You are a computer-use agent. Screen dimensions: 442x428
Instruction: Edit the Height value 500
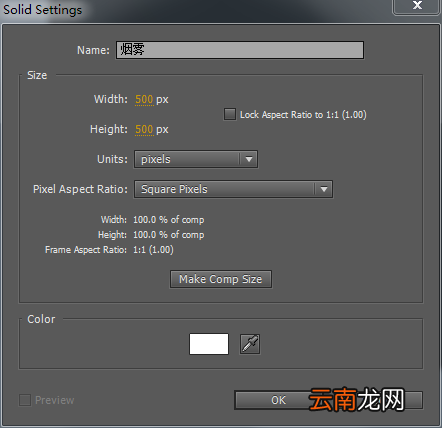tap(144, 129)
